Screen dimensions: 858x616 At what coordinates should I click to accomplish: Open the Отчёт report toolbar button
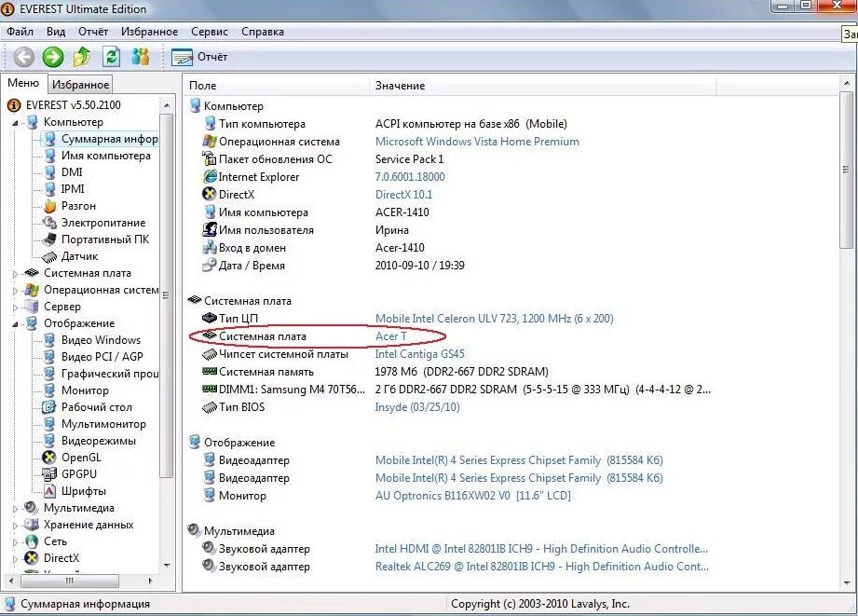coord(199,57)
